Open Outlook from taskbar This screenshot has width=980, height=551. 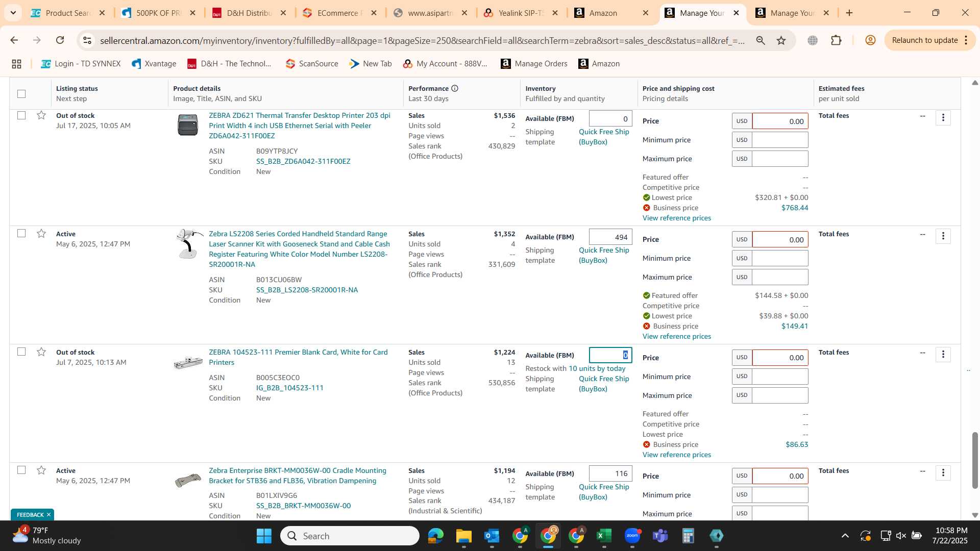pos(492,536)
